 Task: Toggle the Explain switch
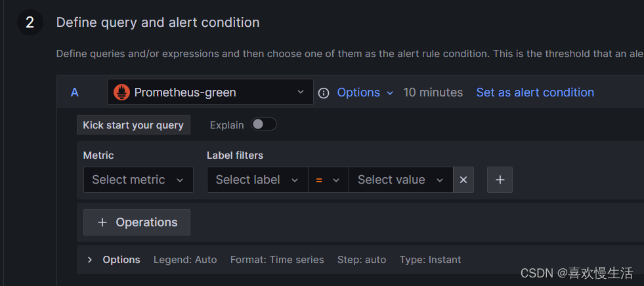coord(264,125)
